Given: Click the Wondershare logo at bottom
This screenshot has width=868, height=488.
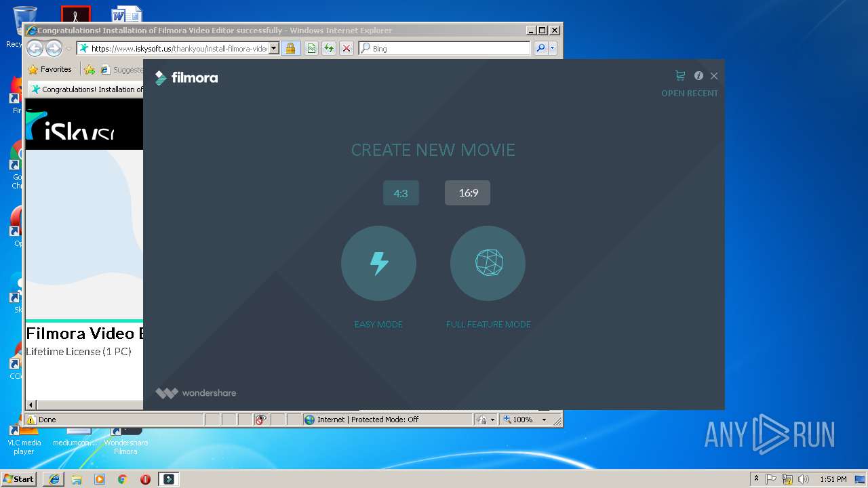Looking at the screenshot, I should tap(196, 393).
